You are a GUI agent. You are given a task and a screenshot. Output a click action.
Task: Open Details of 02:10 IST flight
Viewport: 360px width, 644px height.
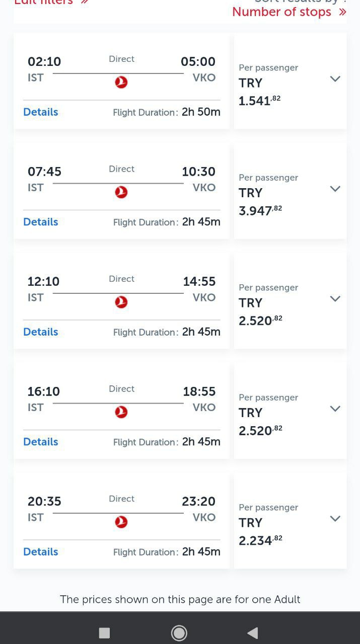point(41,112)
